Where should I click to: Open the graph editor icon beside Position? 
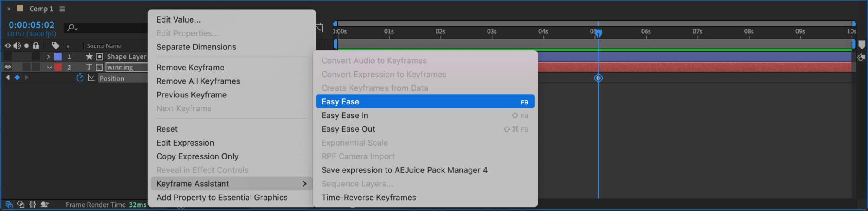pyautogui.click(x=91, y=78)
